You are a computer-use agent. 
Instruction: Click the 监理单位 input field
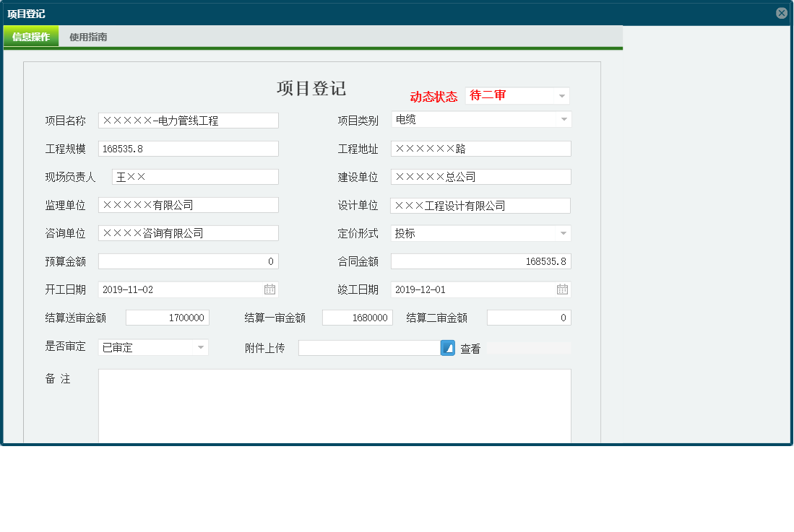pos(188,204)
